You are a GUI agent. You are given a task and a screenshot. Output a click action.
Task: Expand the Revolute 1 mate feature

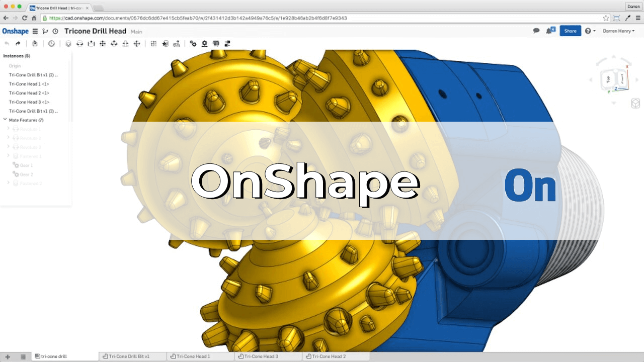(x=9, y=129)
